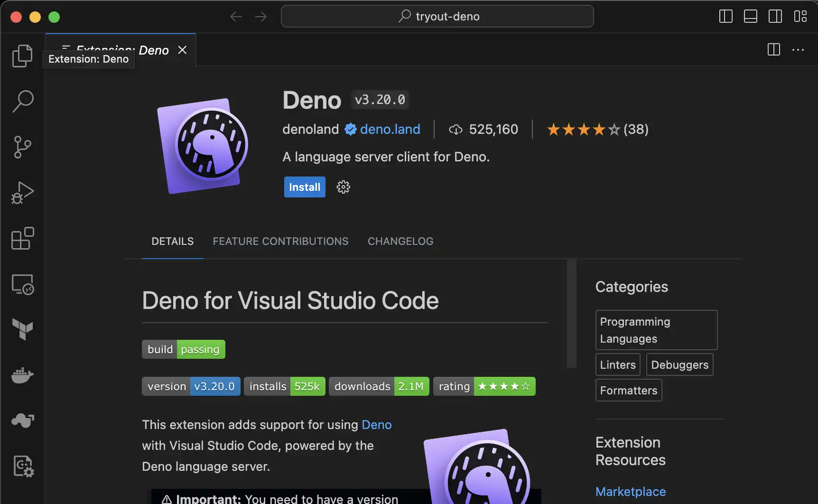Image resolution: width=818 pixels, height=504 pixels.
Task: Toggle primary side bar visibility
Action: 726,16
